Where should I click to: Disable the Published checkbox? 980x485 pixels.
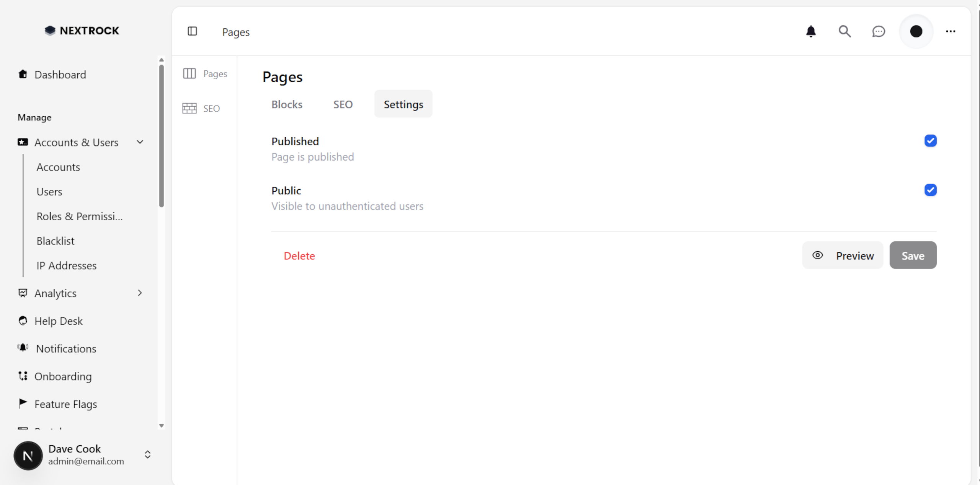click(931, 140)
